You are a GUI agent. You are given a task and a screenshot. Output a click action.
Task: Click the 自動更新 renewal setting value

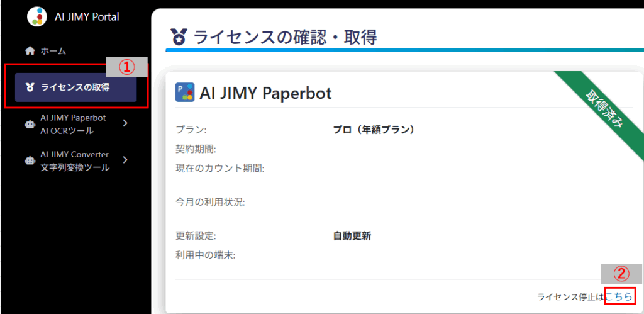click(x=352, y=236)
